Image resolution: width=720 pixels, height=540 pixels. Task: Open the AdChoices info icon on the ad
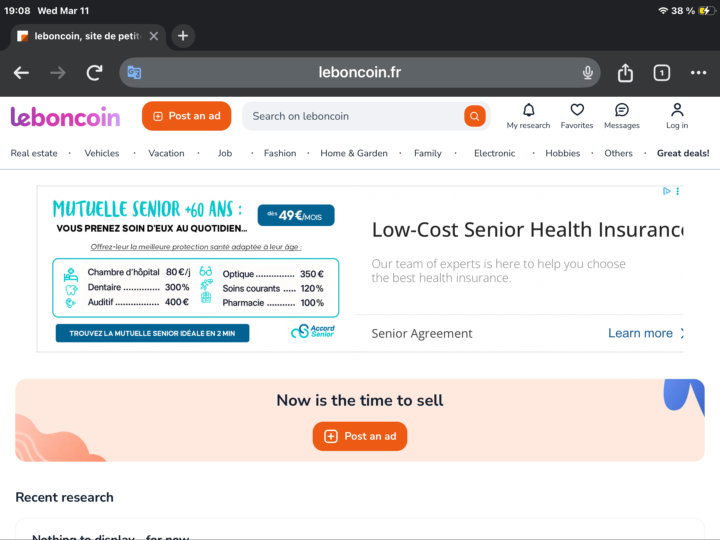pos(667,191)
